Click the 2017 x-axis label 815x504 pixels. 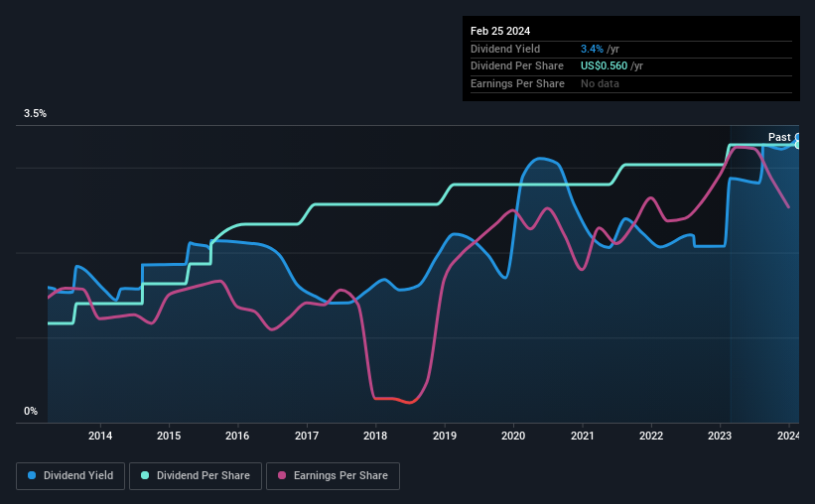307,436
